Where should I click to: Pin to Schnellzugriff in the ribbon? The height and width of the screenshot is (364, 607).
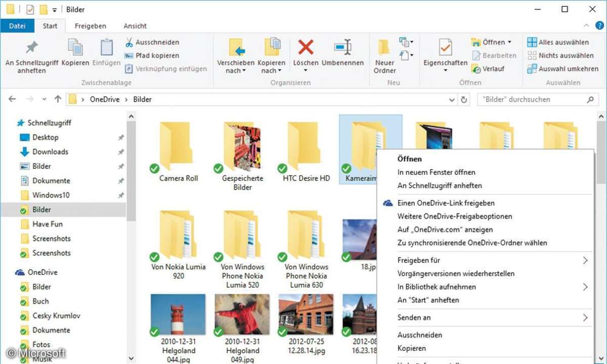click(32, 56)
